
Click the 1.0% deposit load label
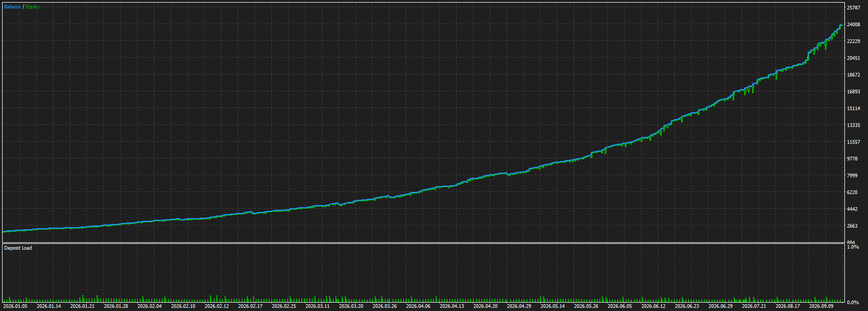853,246
